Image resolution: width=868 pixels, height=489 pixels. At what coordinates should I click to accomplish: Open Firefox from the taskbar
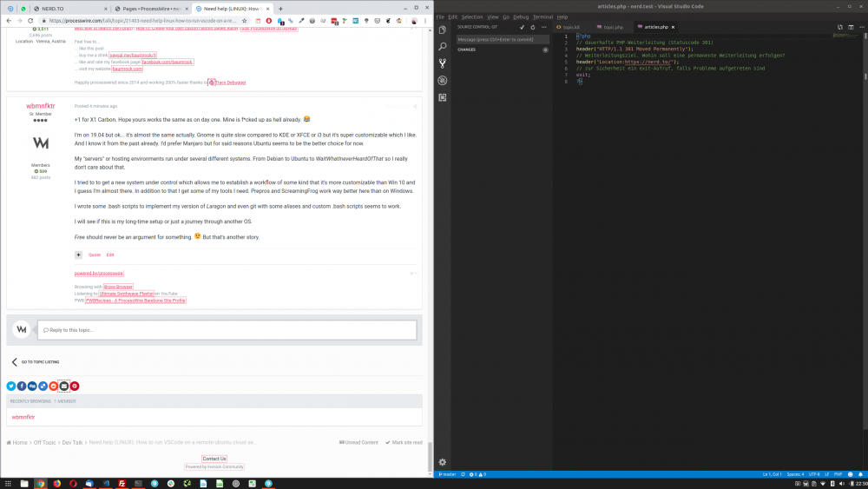tap(57, 484)
